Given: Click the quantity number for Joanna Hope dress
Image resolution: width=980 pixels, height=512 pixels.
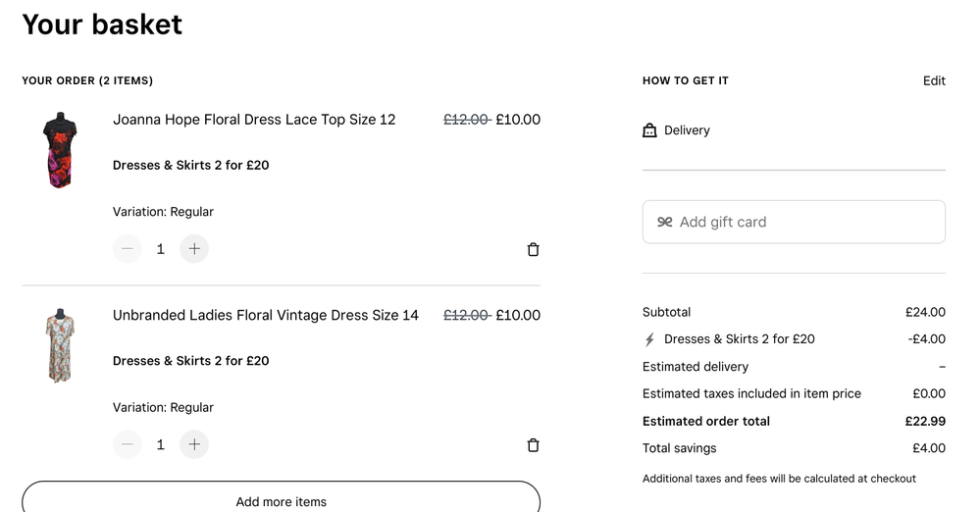Looking at the screenshot, I should (x=161, y=249).
